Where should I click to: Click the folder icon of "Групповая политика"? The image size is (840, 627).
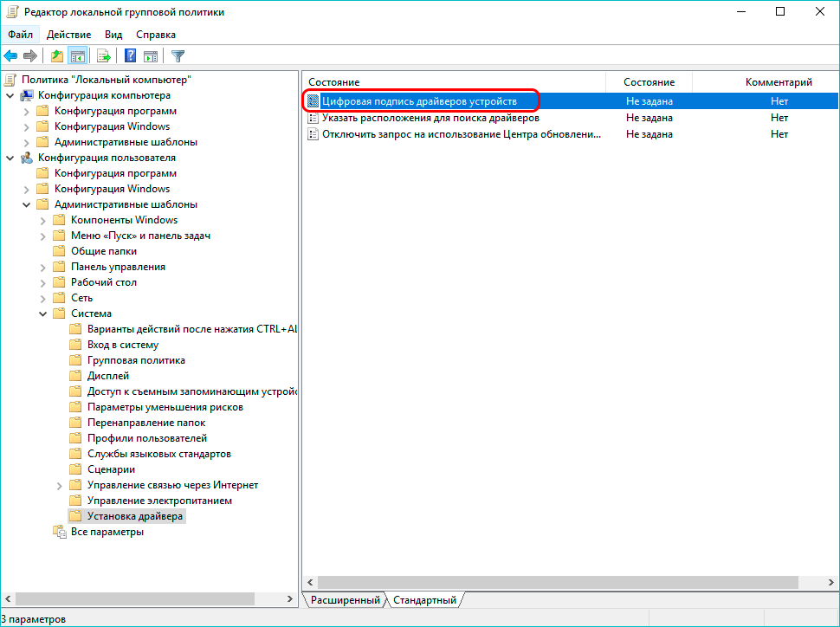75,360
